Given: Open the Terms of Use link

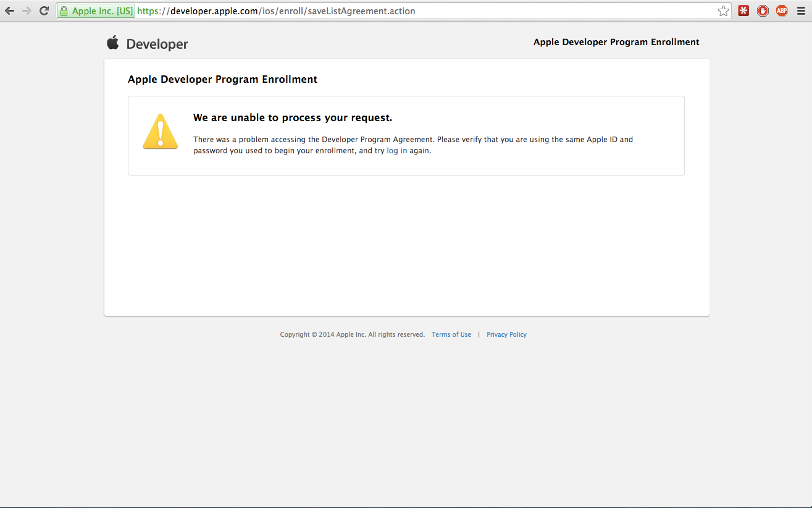Looking at the screenshot, I should click(451, 334).
